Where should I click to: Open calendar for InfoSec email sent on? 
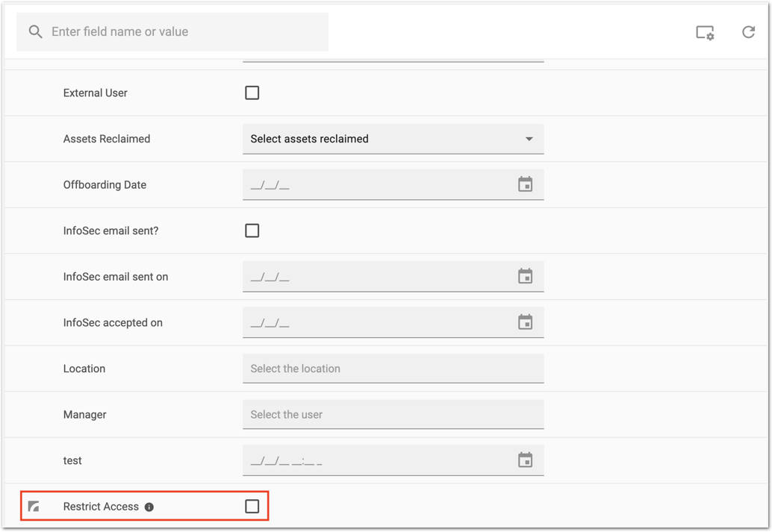click(525, 277)
